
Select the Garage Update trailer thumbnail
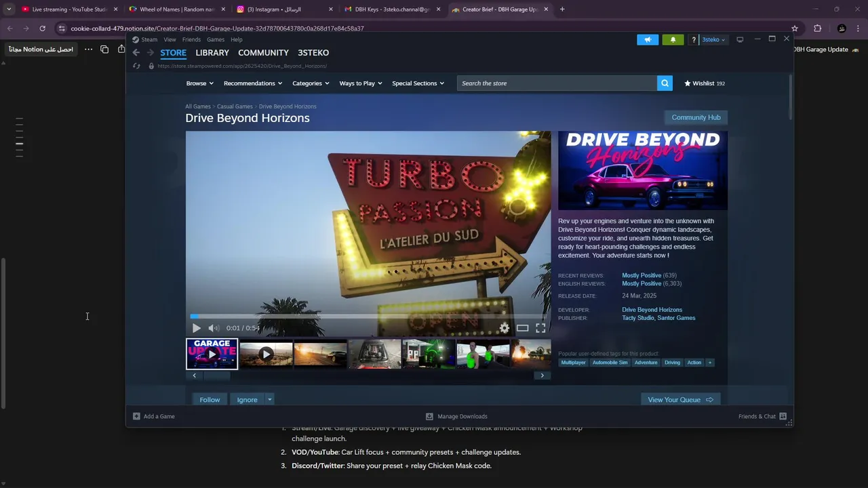[x=212, y=354]
